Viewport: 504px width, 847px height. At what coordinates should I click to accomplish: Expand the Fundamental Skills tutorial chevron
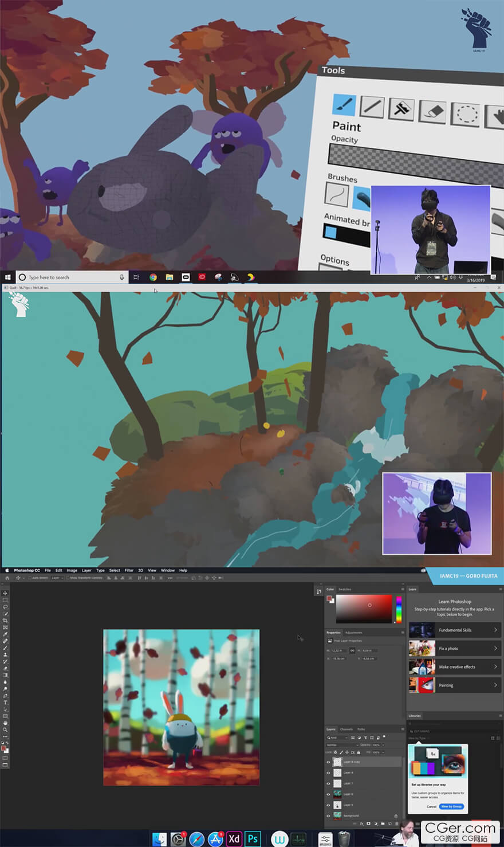tap(495, 630)
